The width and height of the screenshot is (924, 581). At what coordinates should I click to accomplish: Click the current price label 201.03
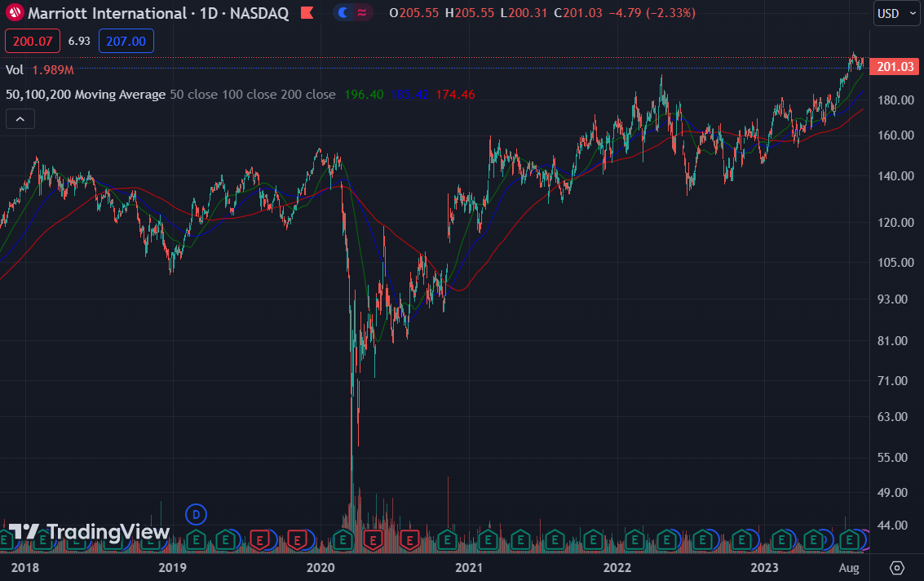tap(895, 67)
